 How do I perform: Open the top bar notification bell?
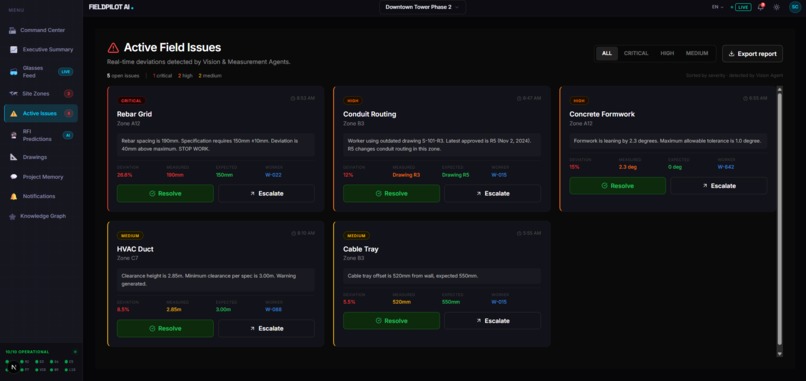761,7
